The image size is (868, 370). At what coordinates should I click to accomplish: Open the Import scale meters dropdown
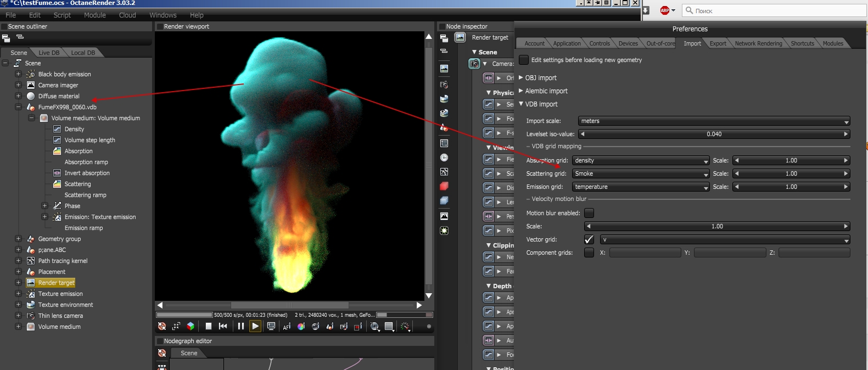click(714, 121)
